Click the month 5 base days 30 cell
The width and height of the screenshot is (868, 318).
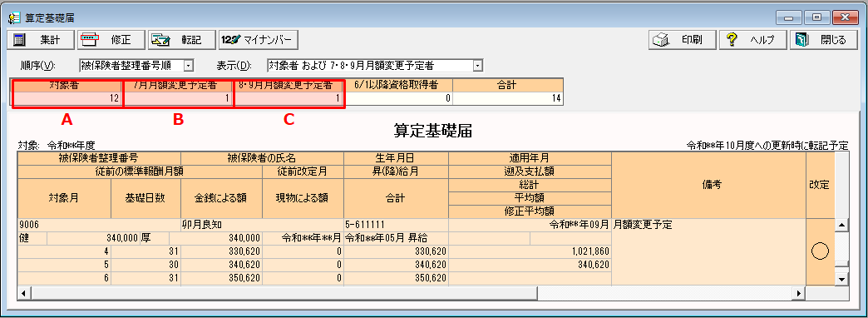coord(146,265)
